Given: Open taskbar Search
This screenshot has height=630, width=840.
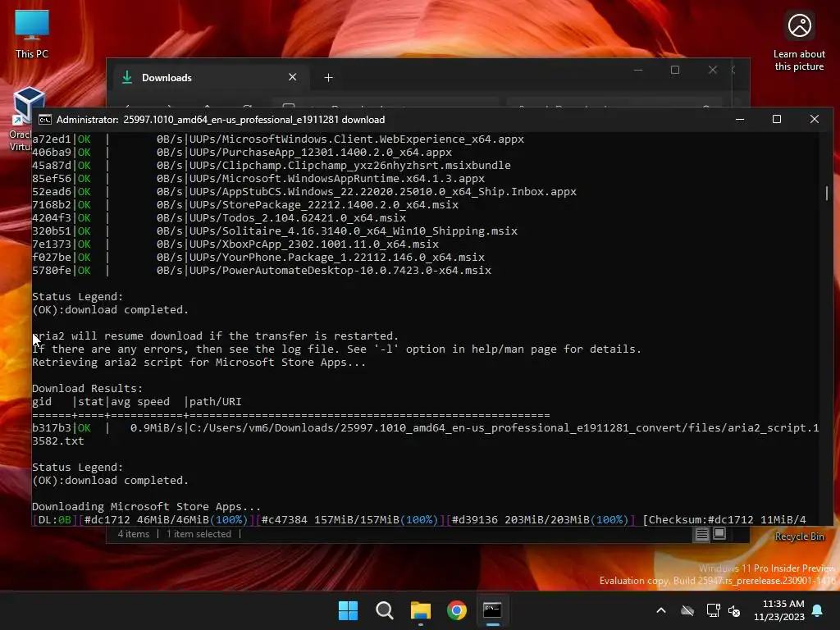Looking at the screenshot, I should (384, 610).
